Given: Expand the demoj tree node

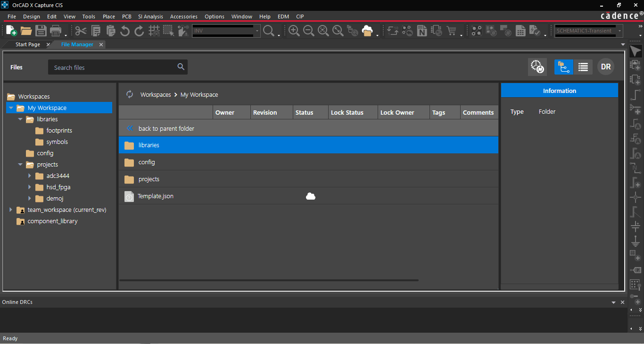Looking at the screenshot, I should pyautogui.click(x=30, y=199).
